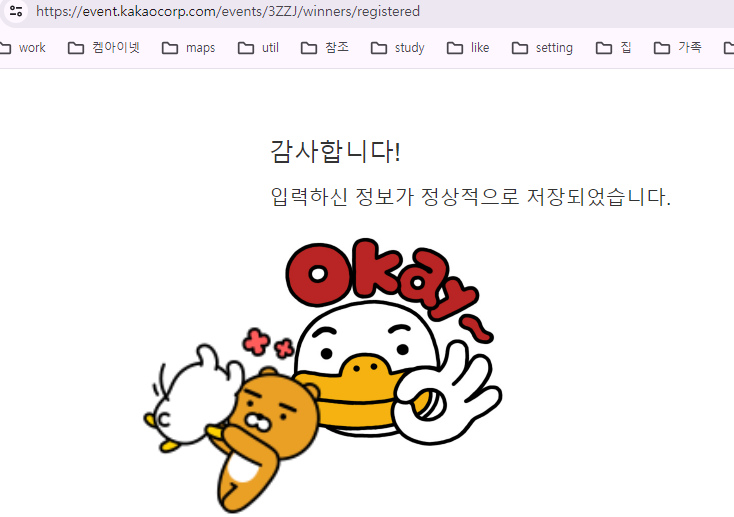
Task: Click the folder icon beside 가족
Action: (662, 48)
